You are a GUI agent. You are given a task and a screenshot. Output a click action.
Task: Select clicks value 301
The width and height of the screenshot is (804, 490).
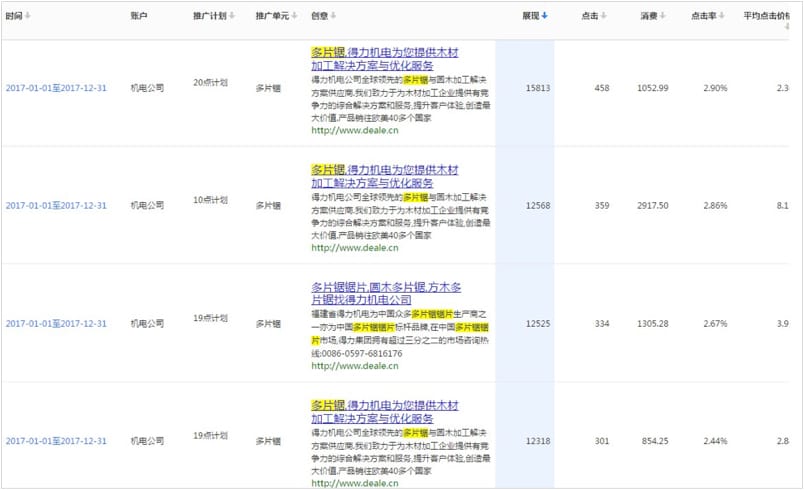[602, 441]
